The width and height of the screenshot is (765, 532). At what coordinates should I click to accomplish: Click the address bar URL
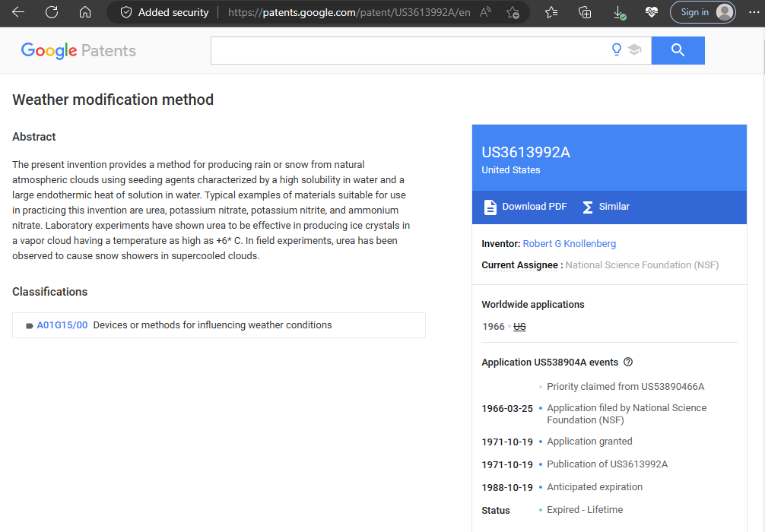(x=349, y=12)
